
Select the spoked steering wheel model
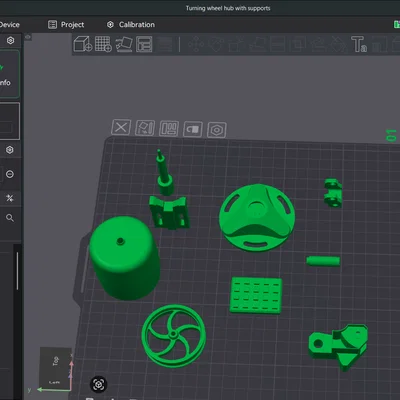pos(174,336)
